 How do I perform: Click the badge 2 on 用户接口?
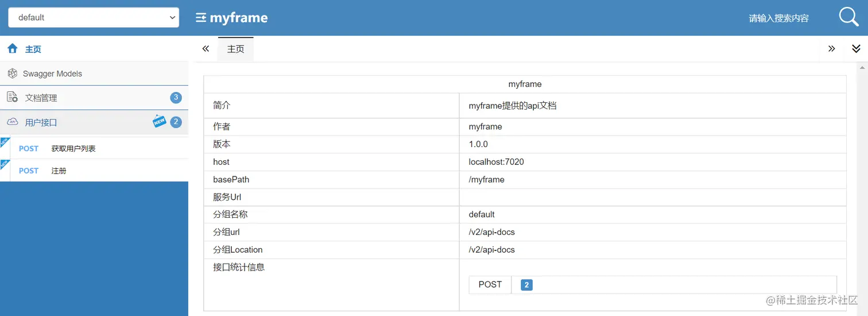176,122
